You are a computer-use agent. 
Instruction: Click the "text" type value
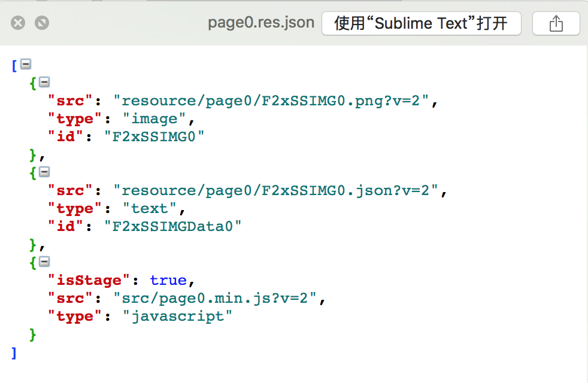tap(150, 208)
